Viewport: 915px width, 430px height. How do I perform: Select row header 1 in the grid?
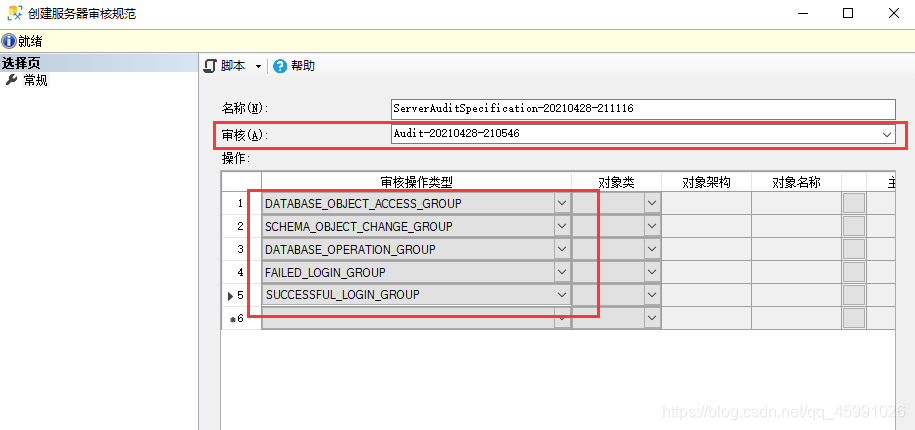242,203
